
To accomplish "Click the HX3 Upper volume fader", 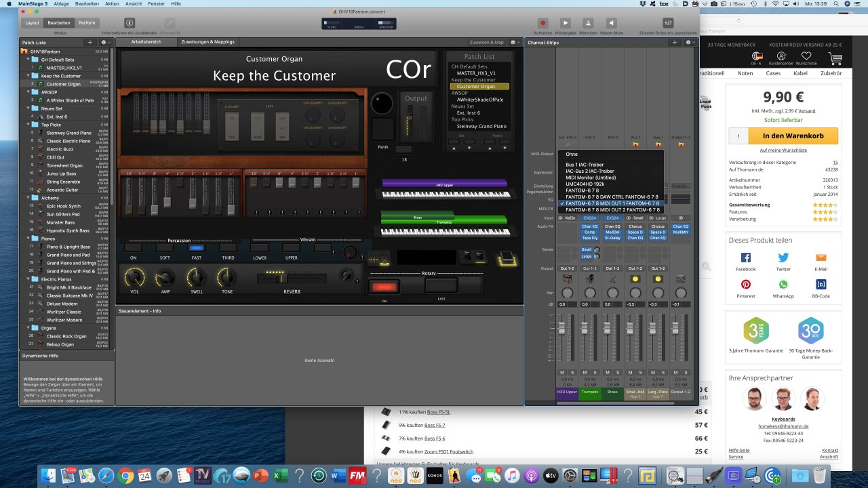I will (562, 328).
